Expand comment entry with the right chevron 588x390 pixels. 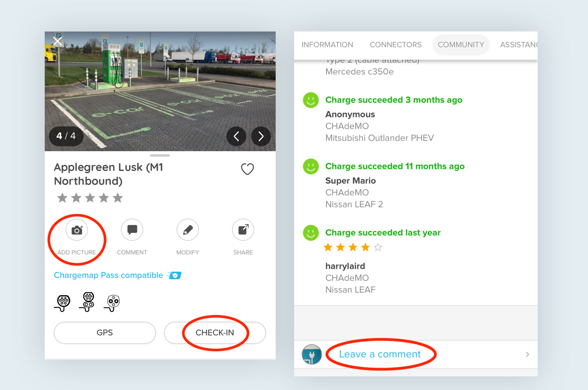coord(527,354)
